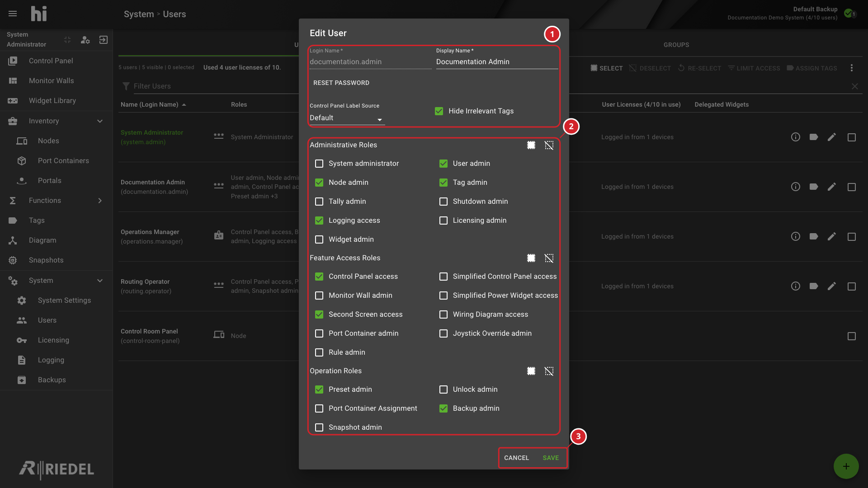Viewport: 868px width, 488px height.
Task: Edit Operations Manager user with pencil icon
Action: (x=832, y=236)
